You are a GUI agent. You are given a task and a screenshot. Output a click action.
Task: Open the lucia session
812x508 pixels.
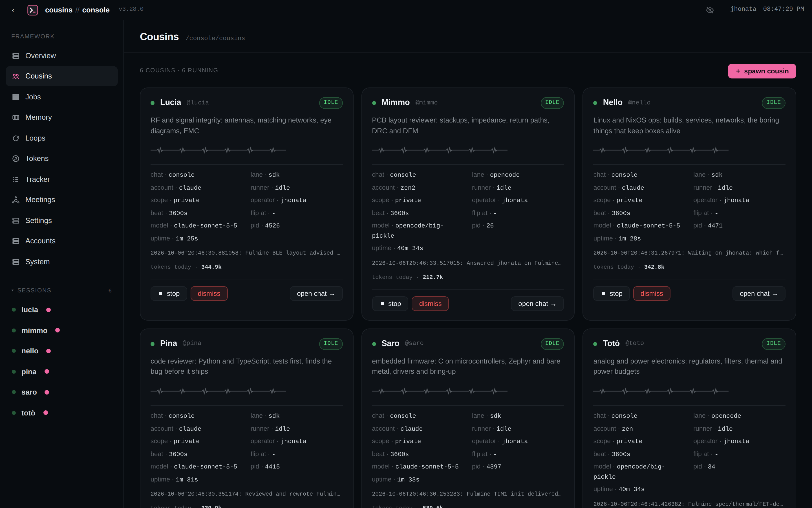click(62, 310)
